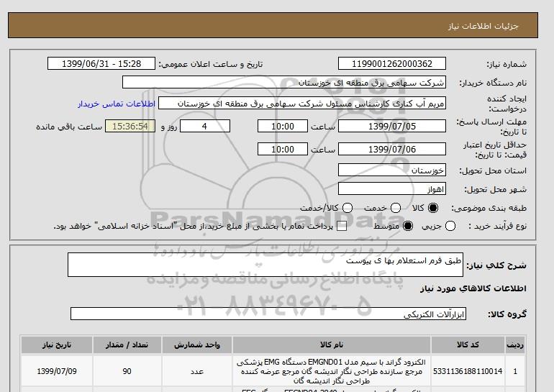This screenshot has width=554, height=392.
Task: Click the کد کالا column header
Action: click(468, 345)
